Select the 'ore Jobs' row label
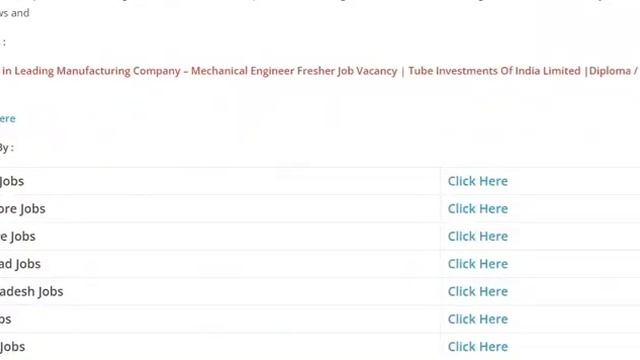The image size is (640, 360). (x=22, y=209)
